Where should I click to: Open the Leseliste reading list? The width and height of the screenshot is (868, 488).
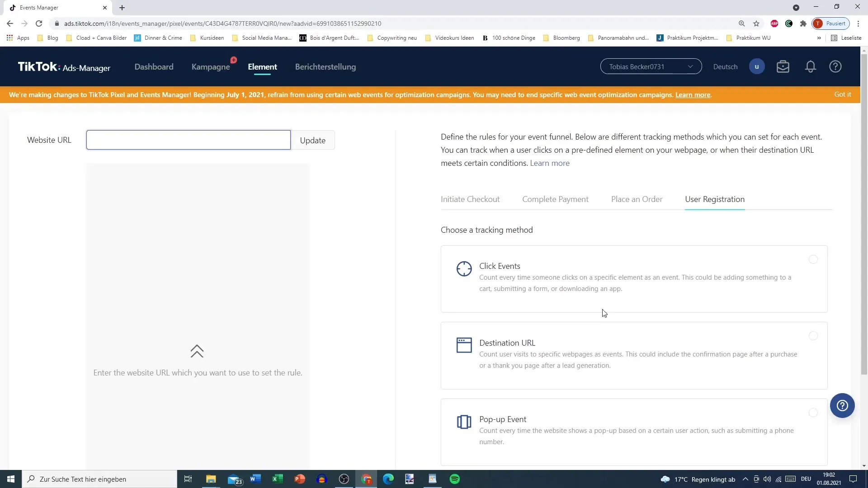click(x=846, y=38)
